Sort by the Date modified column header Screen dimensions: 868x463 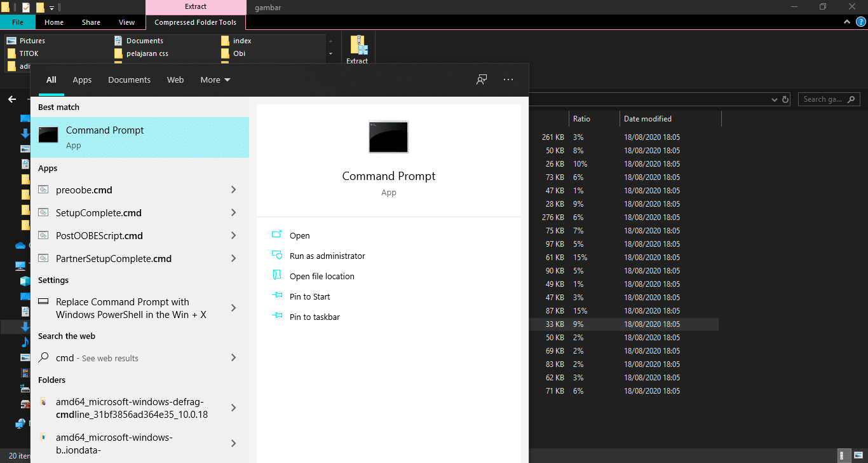(670, 119)
